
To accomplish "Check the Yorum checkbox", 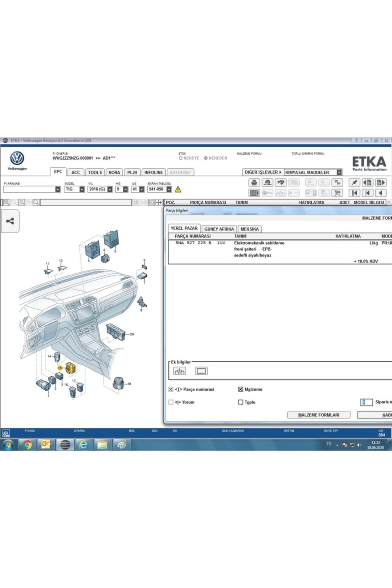I will coord(171,402).
